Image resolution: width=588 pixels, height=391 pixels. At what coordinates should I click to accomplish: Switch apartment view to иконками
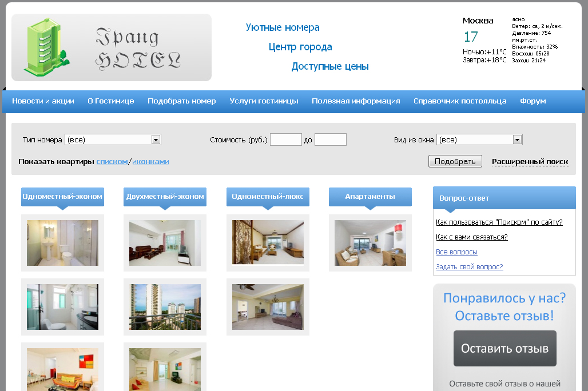150,162
